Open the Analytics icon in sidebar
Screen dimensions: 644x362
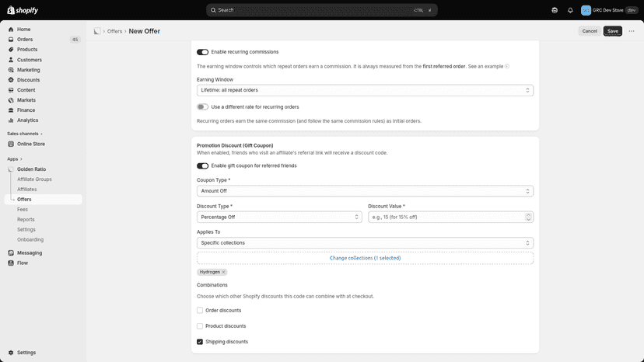11,120
